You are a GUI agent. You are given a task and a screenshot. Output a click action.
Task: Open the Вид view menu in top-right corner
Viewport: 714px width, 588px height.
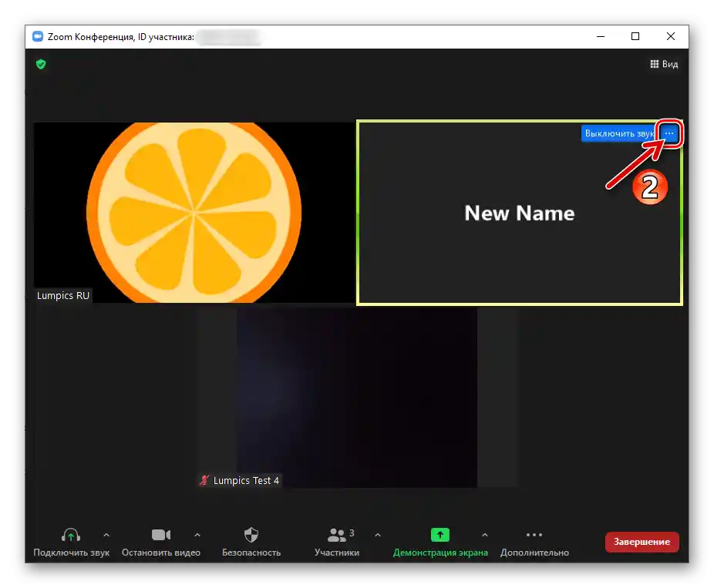[664, 64]
